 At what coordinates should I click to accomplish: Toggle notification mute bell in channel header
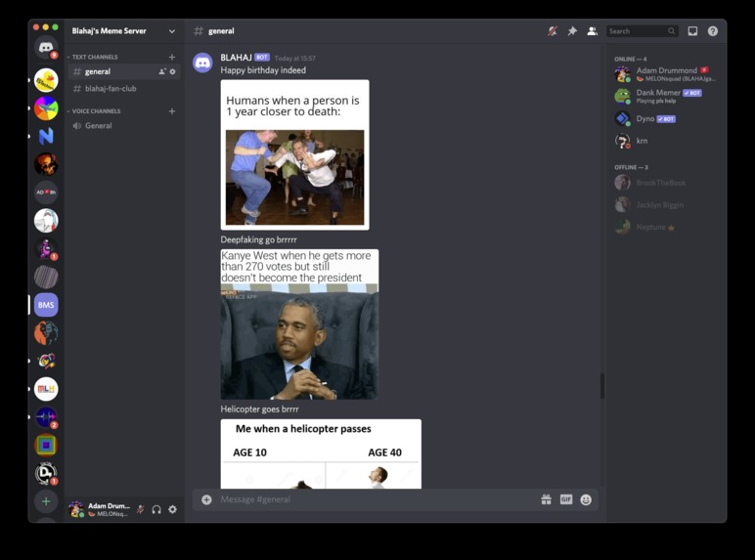(553, 31)
